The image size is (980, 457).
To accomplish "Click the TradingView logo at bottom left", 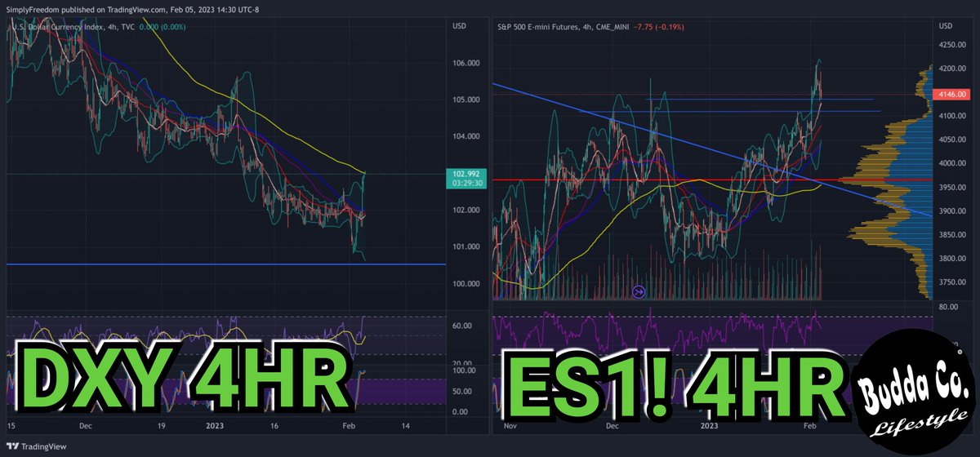I will pyautogui.click(x=36, y=446).
